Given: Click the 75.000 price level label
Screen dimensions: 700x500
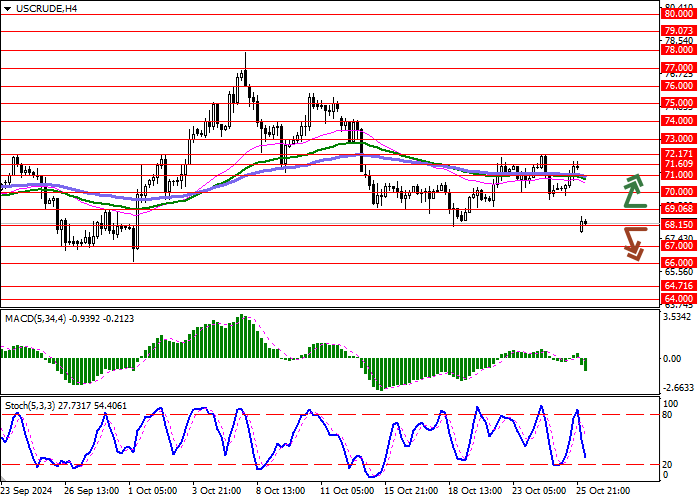Looking at the screenshot, I should coord(679,103).
